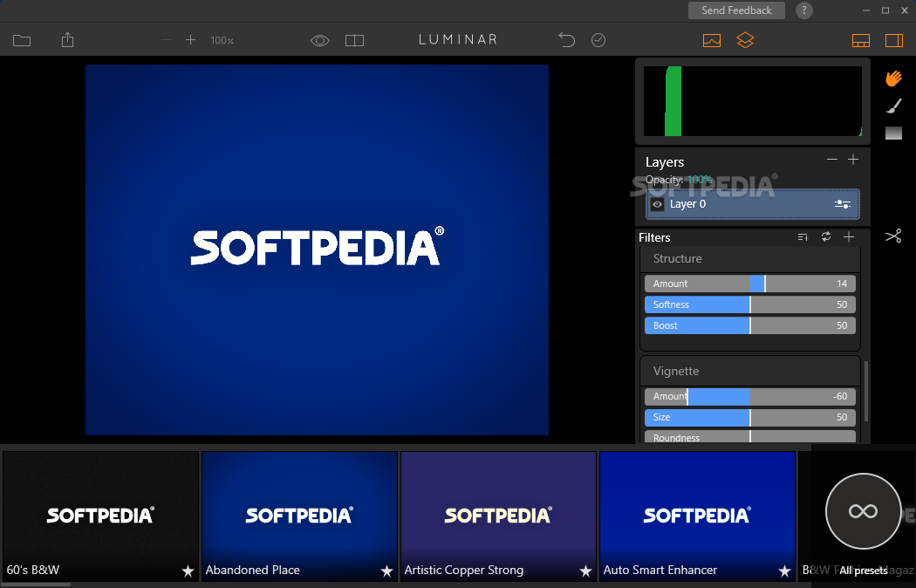
Task: Click the filters panel vertical scrollbar
Action: click(x=865, y=391)
